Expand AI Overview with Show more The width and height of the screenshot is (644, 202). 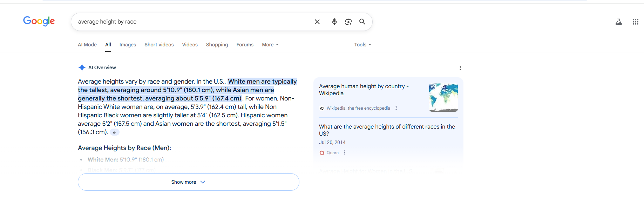189,182
